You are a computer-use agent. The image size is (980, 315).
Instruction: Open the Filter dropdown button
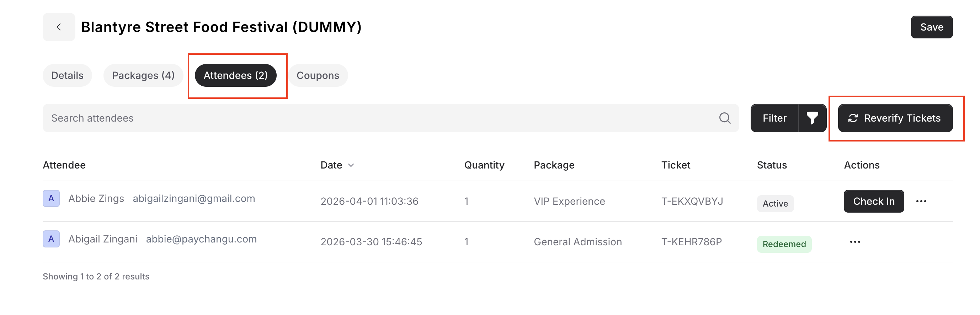(774, 118)
